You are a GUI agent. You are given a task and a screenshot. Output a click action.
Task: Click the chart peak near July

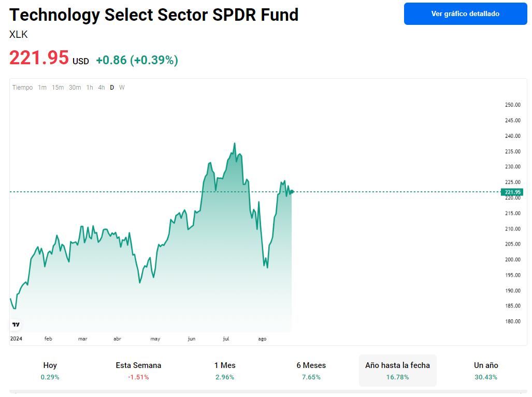pos(235,144)
